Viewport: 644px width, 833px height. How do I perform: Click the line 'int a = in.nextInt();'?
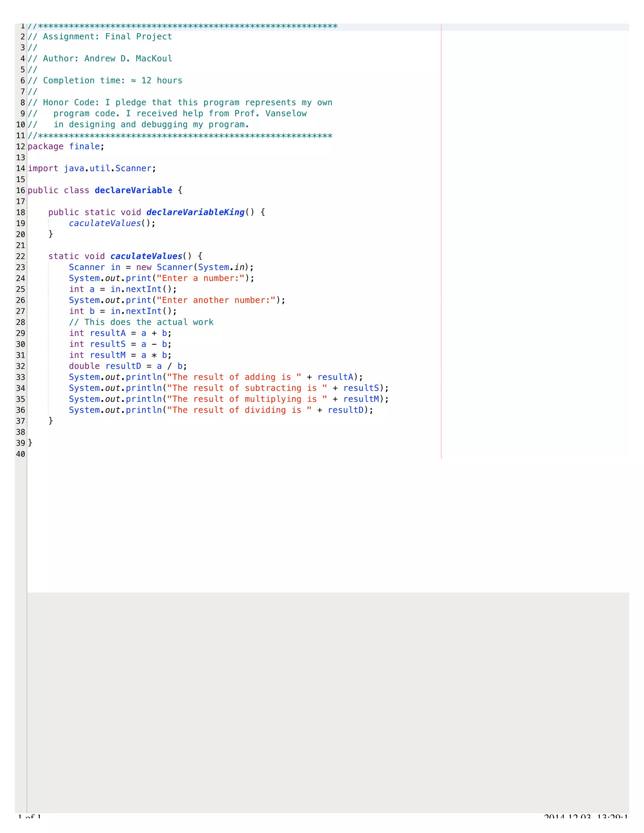(123, 290)
